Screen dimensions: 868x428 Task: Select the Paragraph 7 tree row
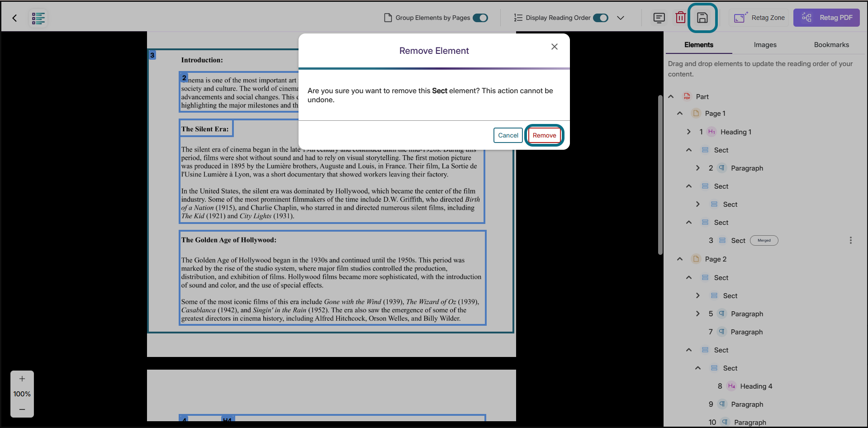(764, 332)
